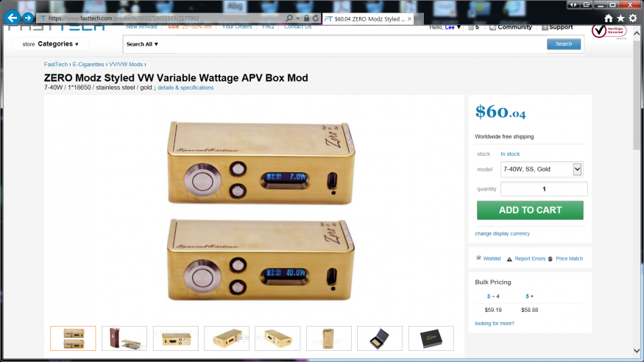Open details & specifications link
Viewport: 644px width, 362px height.
click(185, 88)
